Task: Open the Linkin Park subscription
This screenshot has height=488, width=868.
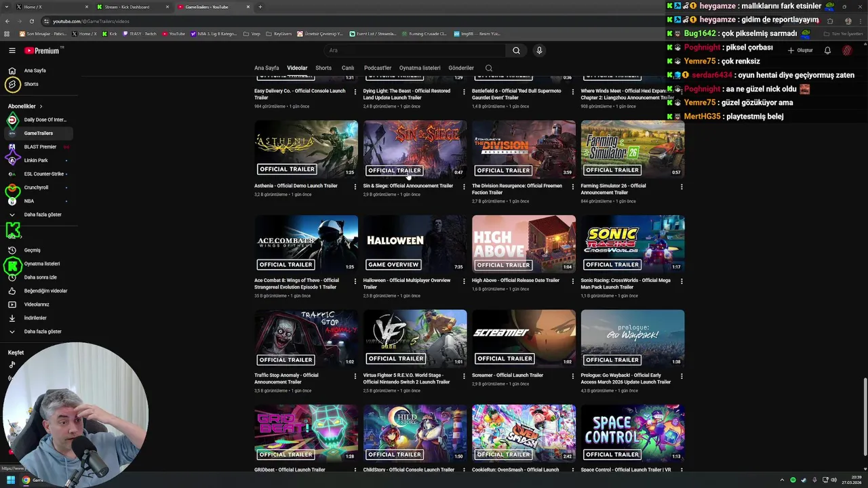Action: [38, 161]
